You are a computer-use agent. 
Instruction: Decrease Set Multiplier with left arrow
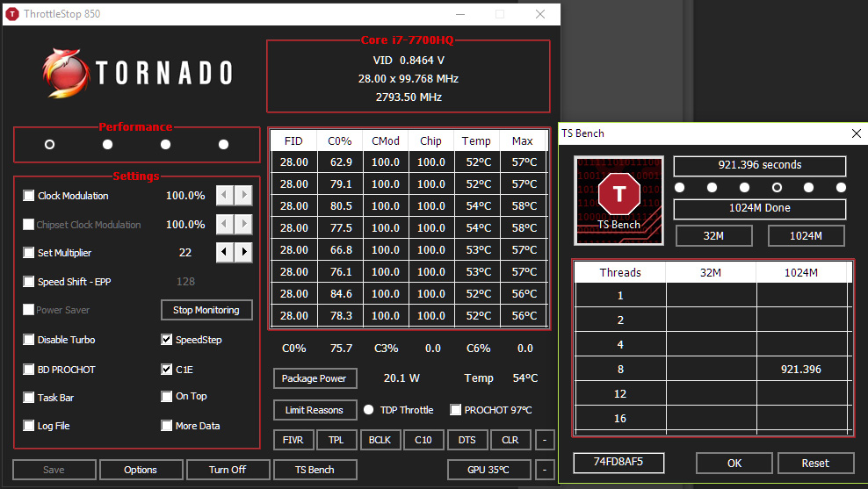coord(224,252)
